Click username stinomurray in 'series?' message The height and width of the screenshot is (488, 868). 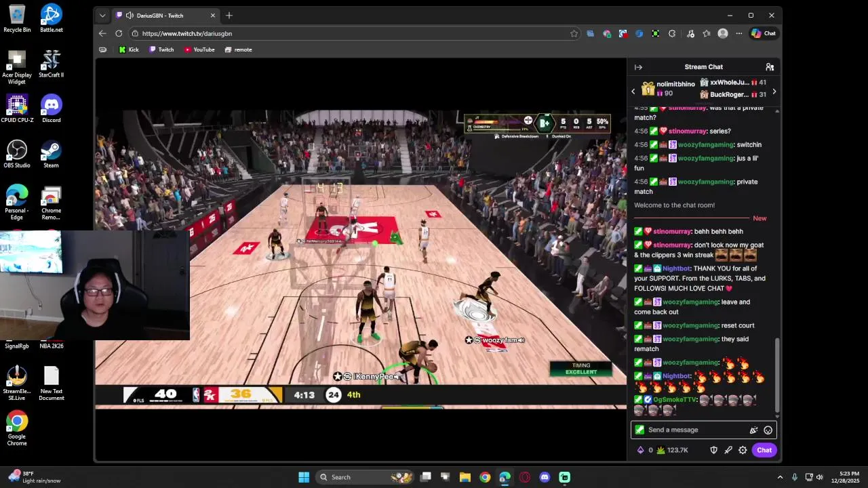(x=688, y=131)
